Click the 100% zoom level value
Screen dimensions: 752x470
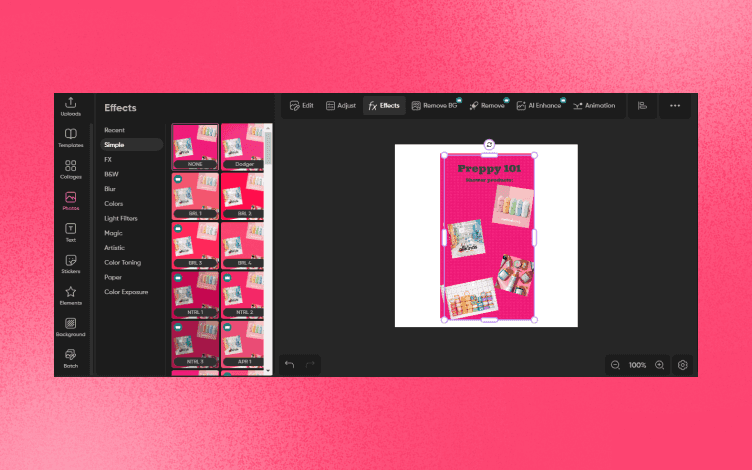(x=637, y=365)
